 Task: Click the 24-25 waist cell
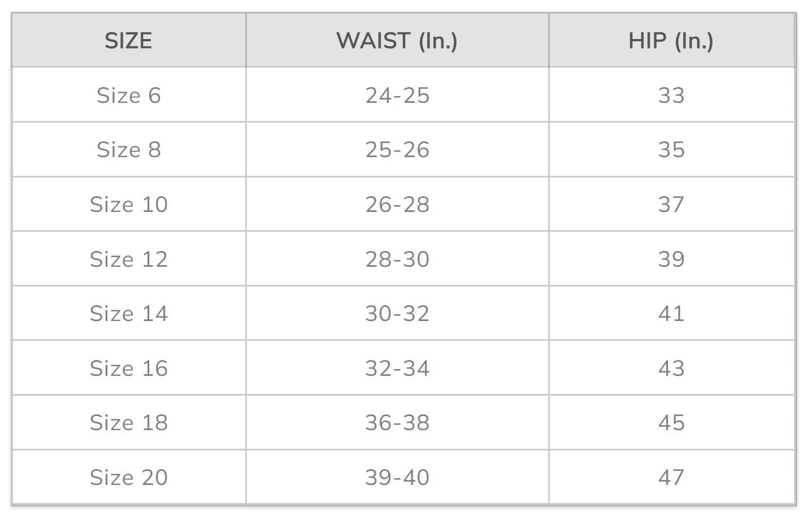397,95
